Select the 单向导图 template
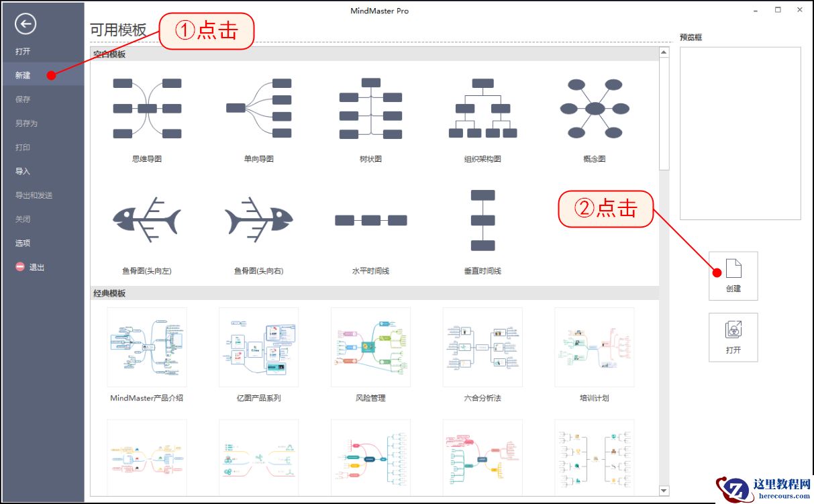The width and height of the screenshot is (814, 504). click(x=258, y=107)
